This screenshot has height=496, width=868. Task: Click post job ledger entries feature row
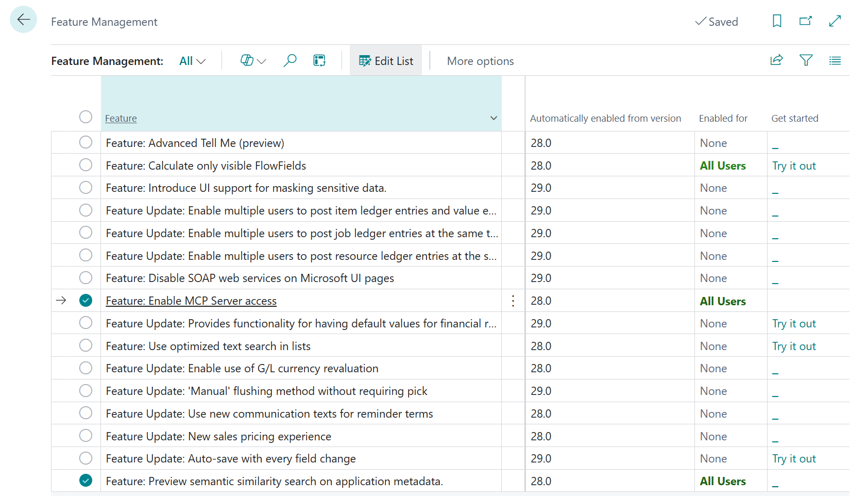(x=302, y=233)
